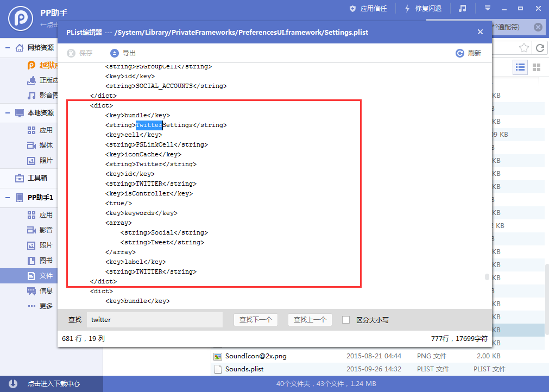Click the 保存 save button
The image size is (549, 392).
tap(79, 53)
